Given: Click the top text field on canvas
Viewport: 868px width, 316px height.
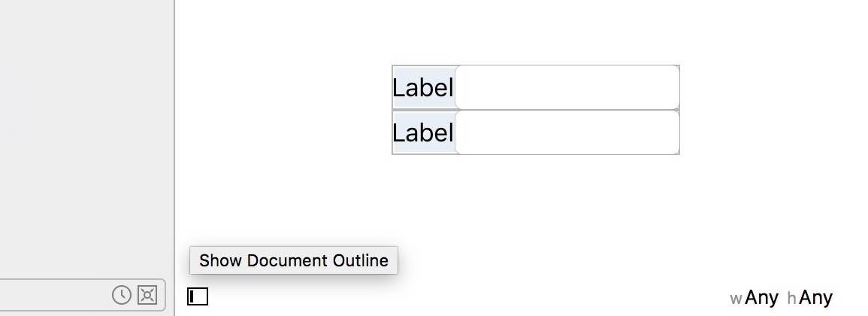Looking at the screenshot, I should (567, 87).
